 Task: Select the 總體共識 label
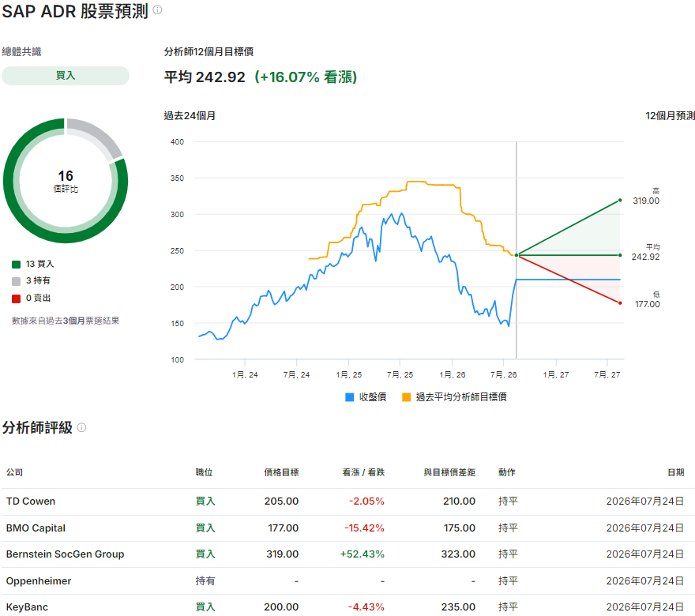pyautogui.click(x=21, y=52)
